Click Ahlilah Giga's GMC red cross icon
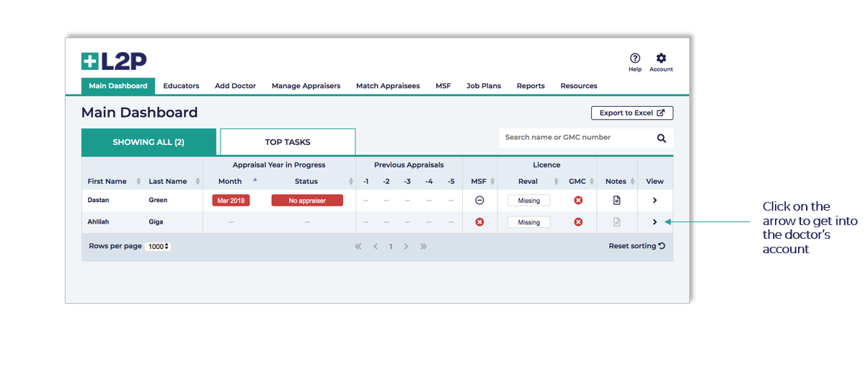The height and width of the screenshot is (373, 868). [577, 222]
